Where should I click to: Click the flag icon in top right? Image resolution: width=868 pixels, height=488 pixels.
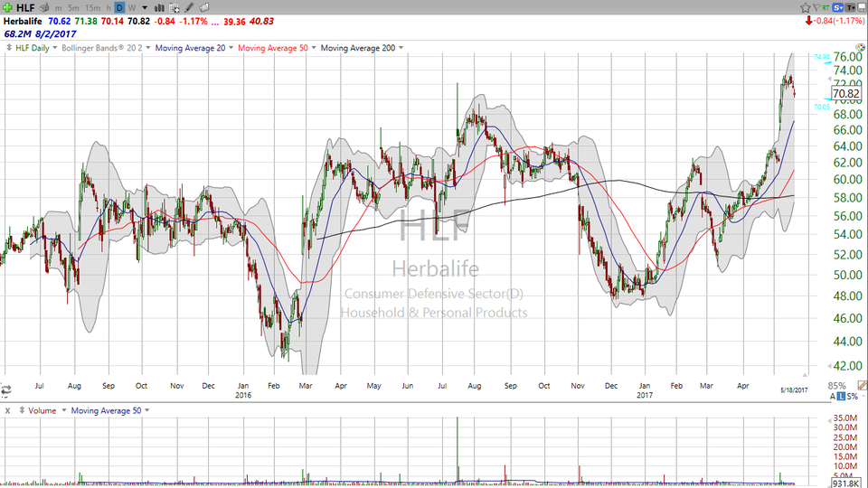tap(816, 8)
